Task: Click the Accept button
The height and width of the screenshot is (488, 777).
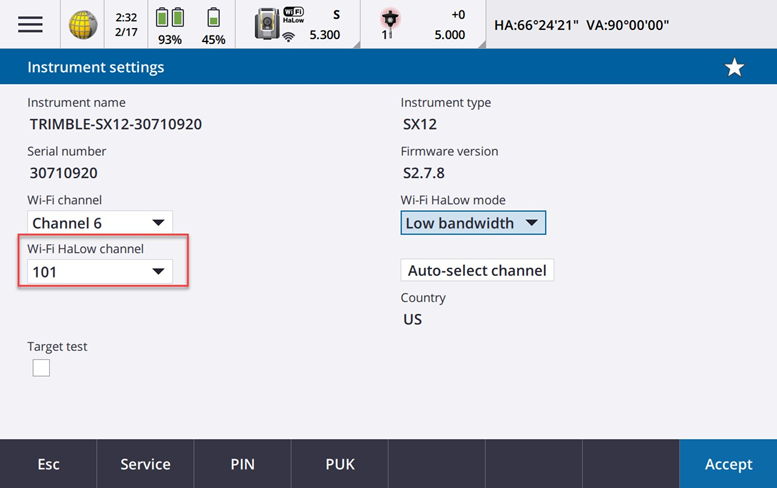Action: [x=728, y=464]
